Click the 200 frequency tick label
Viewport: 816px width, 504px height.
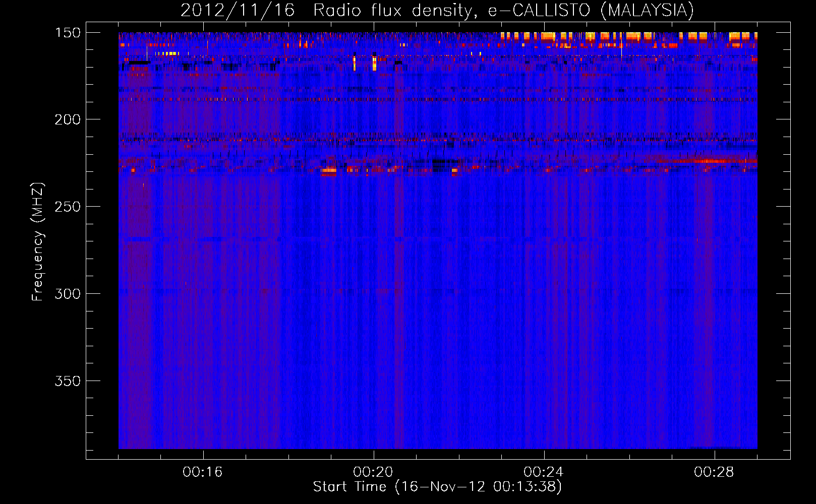[x=68, y=119]
